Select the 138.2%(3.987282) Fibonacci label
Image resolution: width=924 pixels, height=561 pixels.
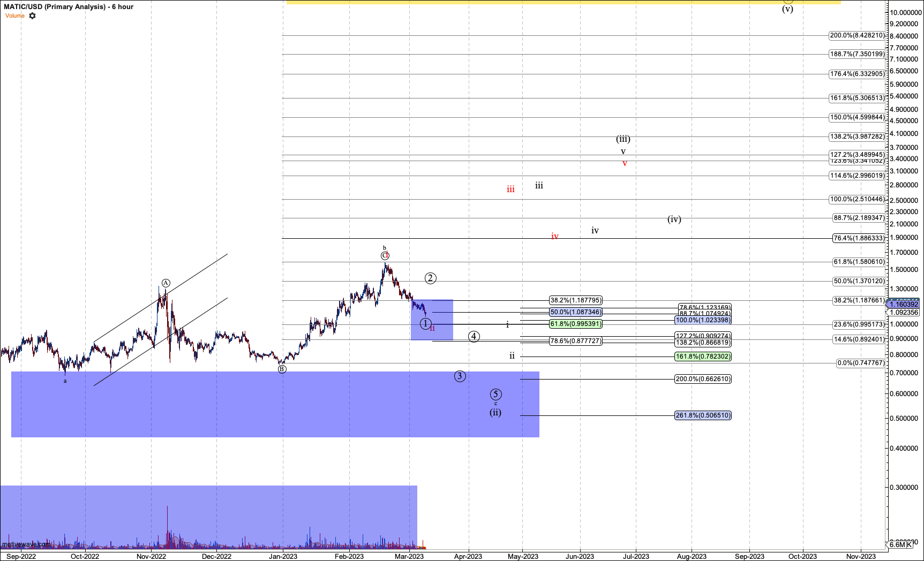point(857,137)
